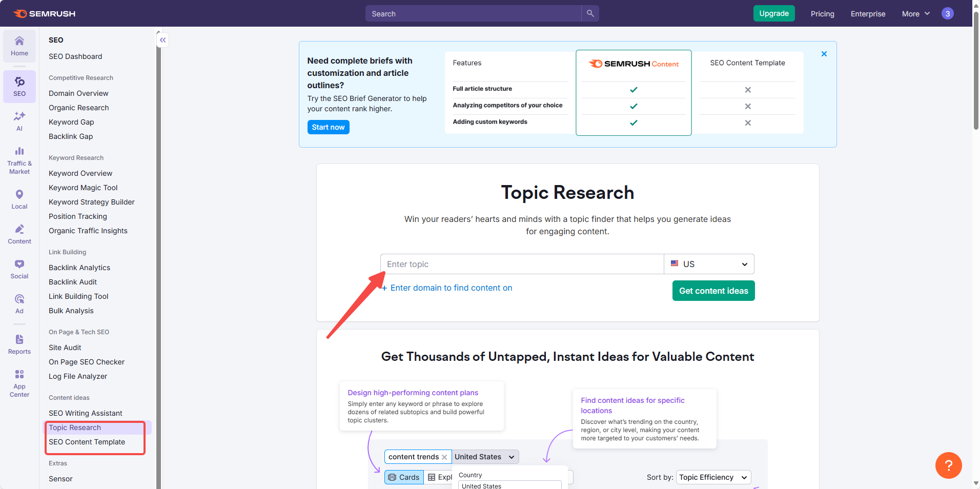Open the floating help question mark button
The width and height of the screenshot is (980, 489).
click(x=949, y=465)
